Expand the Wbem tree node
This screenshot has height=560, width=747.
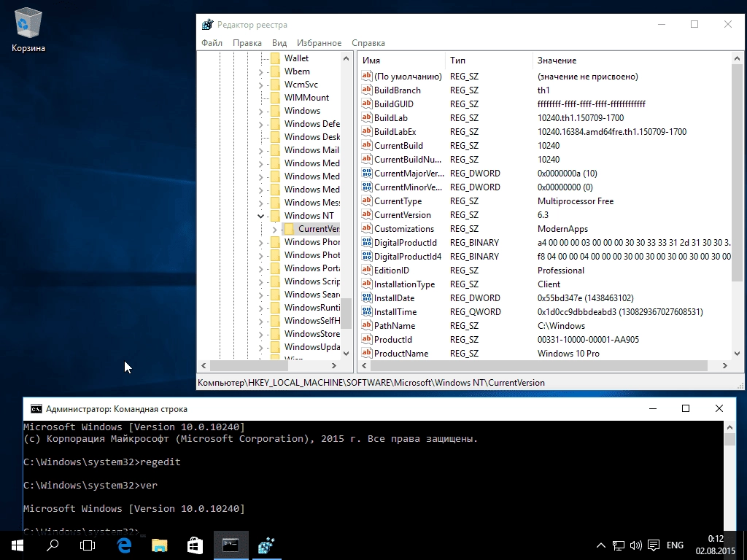(x=260, y=72)
